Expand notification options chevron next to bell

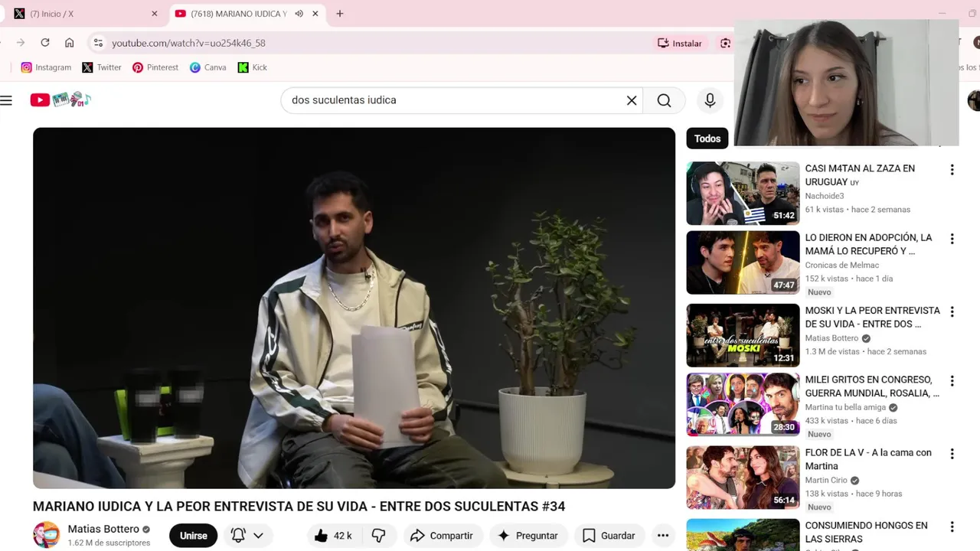[259, 536]
